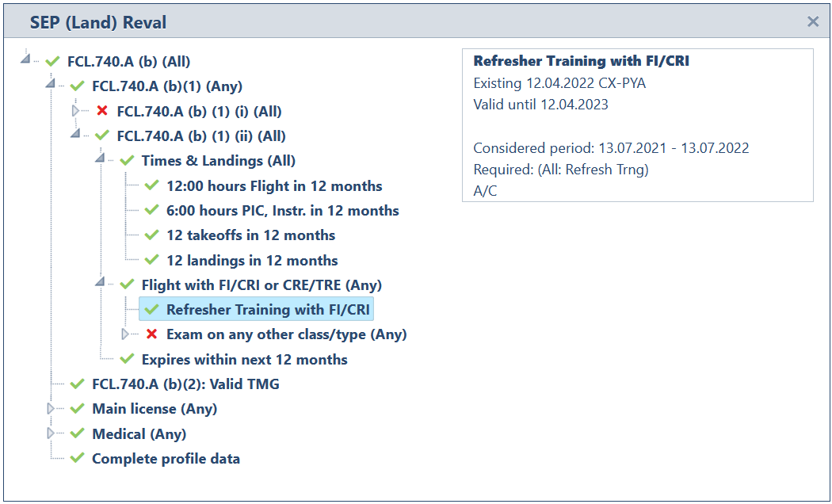Click red X beside Exam on any other class/type
Screen dimensions: 832x504
coord(151,334)
